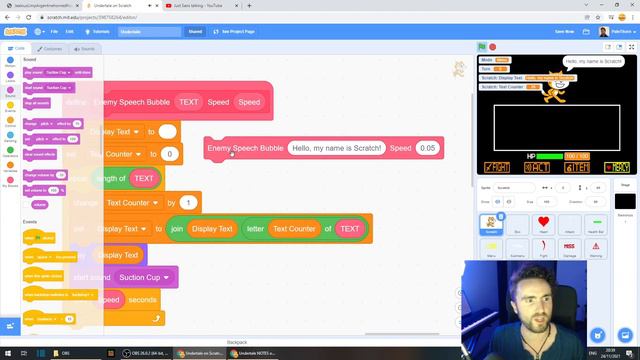Open the Edit menu
Image resolution: width=640 pixels, height=360 pixels.
pyautogui.click(x=70, y=31)
